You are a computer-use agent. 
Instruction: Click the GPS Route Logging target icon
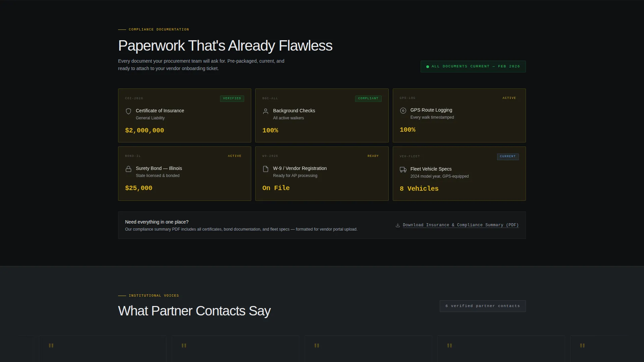coord(403,111)
